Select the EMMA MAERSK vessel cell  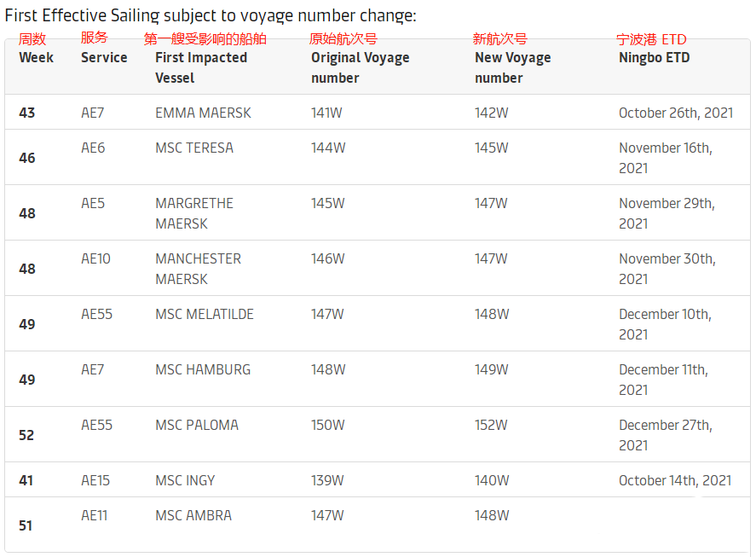[203, 113]
